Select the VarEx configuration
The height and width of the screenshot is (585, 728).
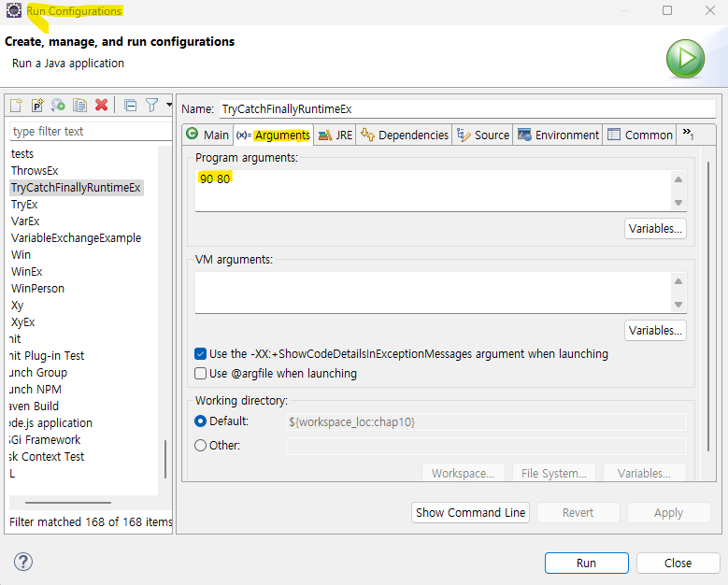pos(25,221)
